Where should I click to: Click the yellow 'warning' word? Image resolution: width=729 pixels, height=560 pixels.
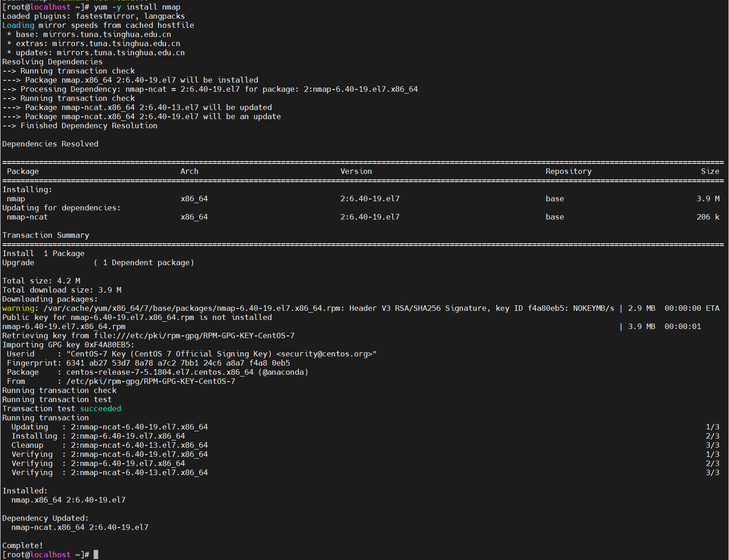pos(18,308)
